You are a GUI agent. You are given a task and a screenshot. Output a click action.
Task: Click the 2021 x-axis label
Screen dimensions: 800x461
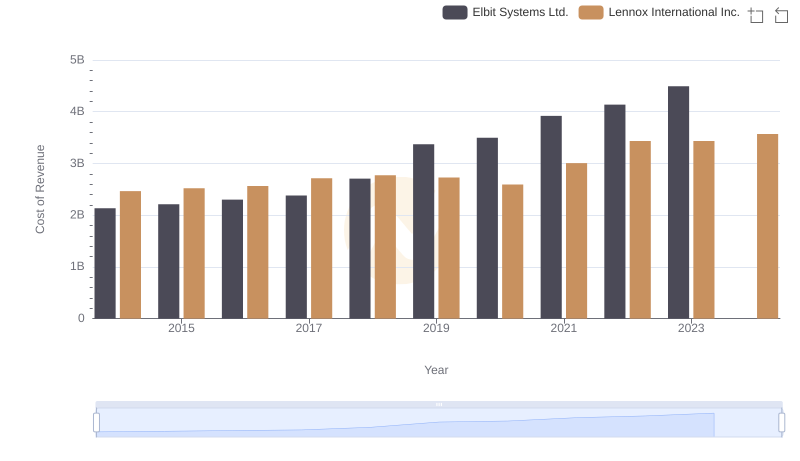564,328
